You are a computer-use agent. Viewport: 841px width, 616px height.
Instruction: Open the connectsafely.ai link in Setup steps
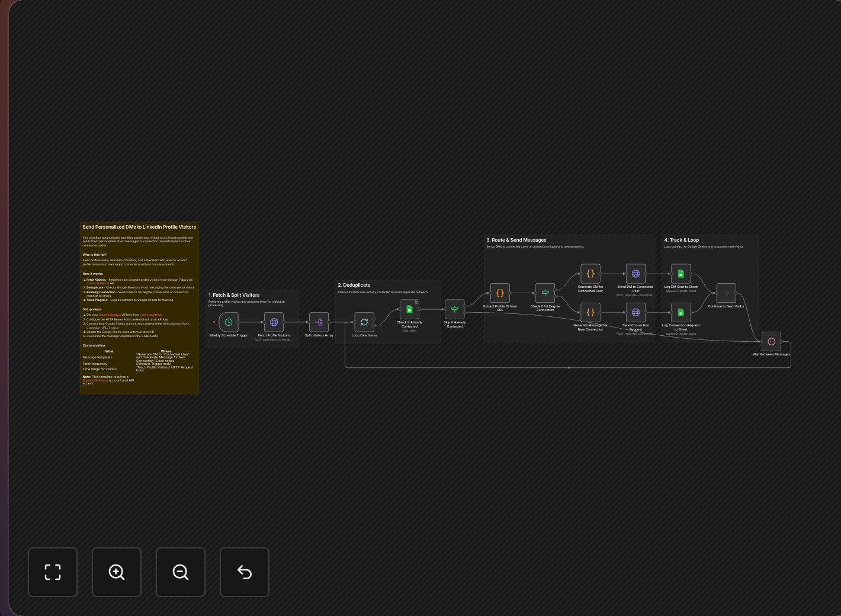[x=151, y=315]
